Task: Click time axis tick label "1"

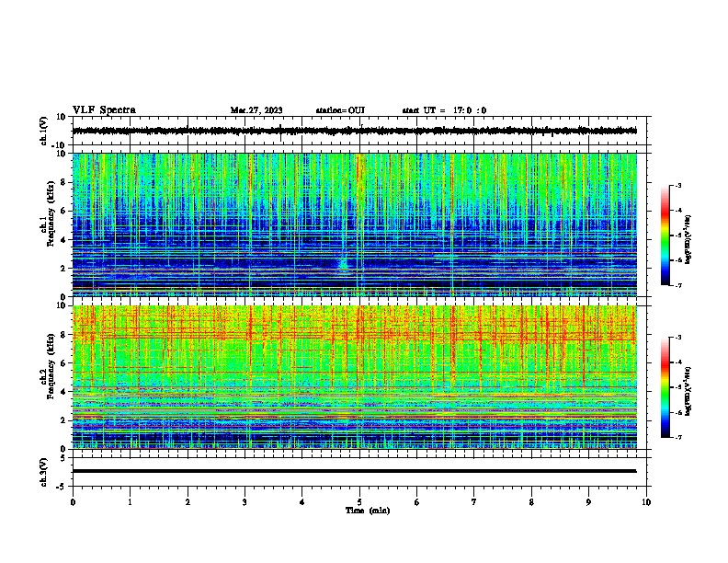Action: 130,502
